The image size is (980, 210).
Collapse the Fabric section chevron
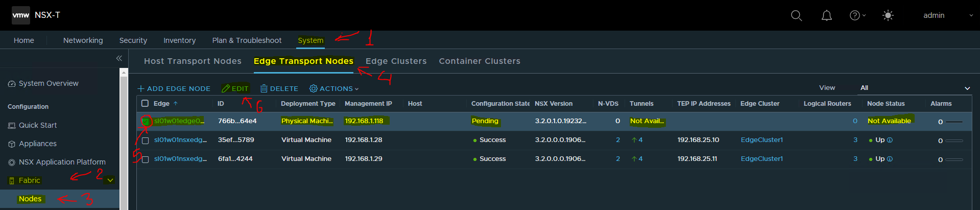point(110,180)
